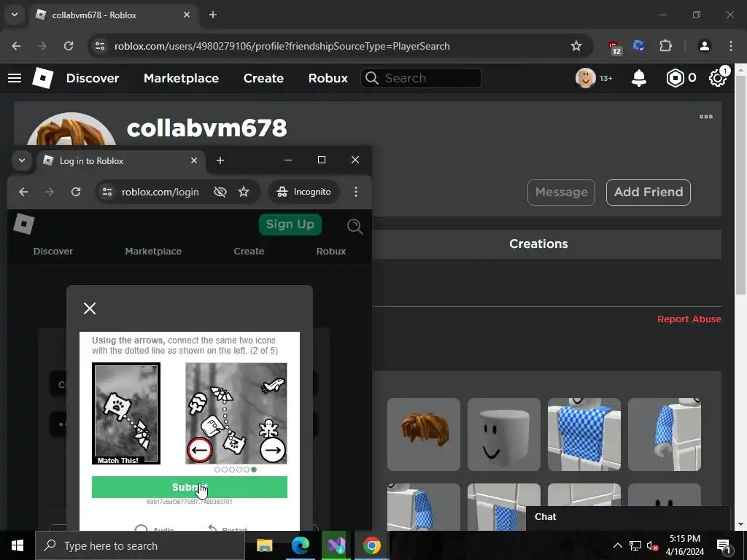Click the Windows taskbar search box
Viewport: 747px width, 560px height.
(140, 545)
